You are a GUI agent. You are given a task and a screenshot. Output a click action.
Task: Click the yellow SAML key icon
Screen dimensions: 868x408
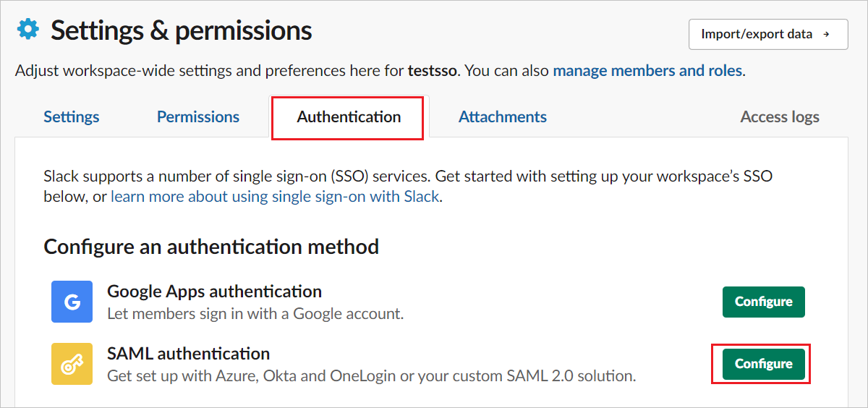(72, 364)
